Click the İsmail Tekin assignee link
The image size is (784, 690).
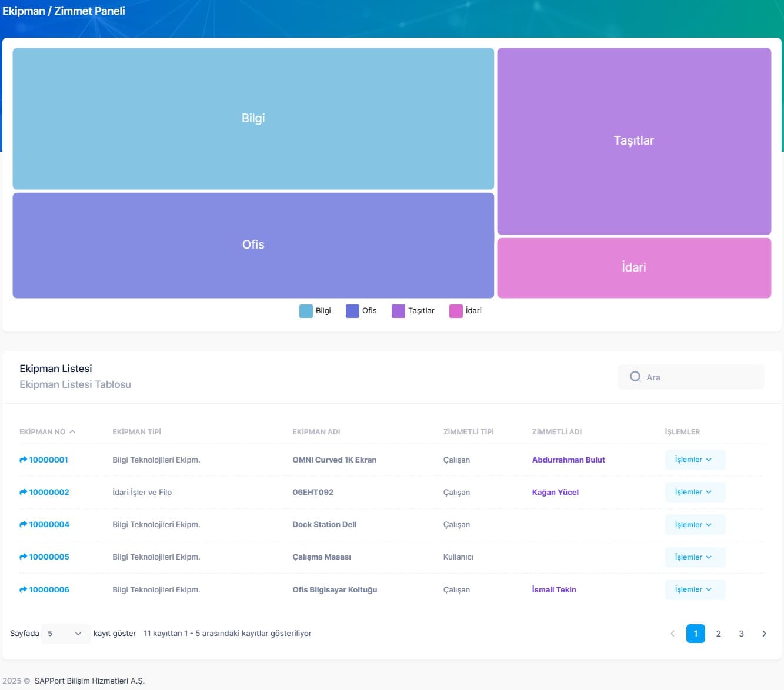[553, 589]
